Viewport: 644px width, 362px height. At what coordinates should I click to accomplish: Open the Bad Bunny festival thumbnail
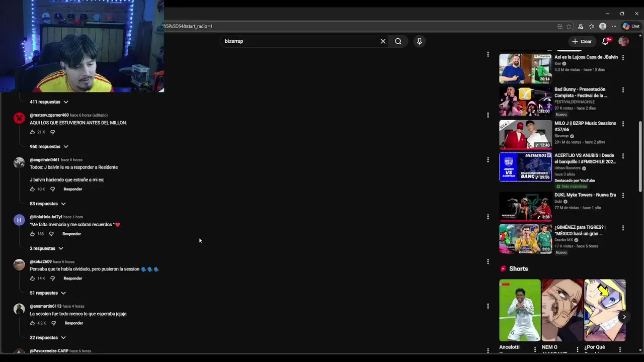pyautogui.click(x=525, y=101)
